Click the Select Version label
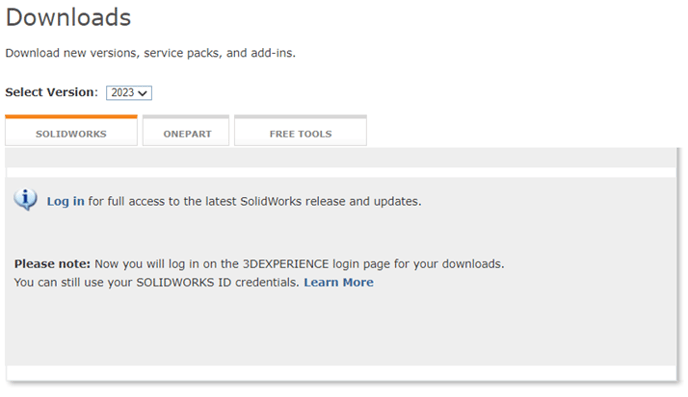Viewport: 688px width, 397px height. [52, 92]
